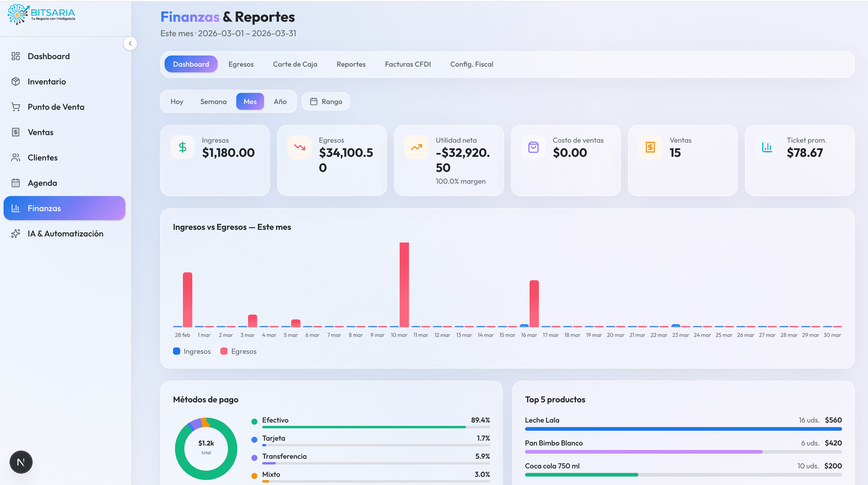Open Punto de Venta via shopping cart icon

tap(15, 106)
